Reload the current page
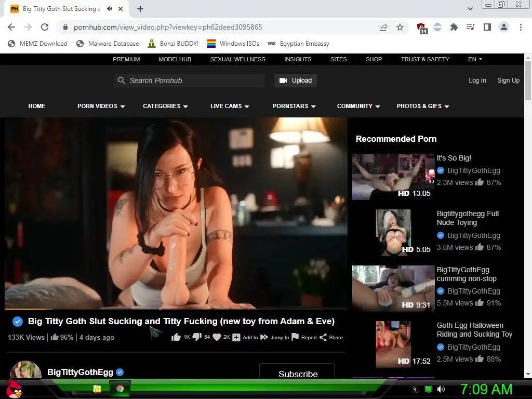This screenshot has width=532, height=399. coord(45,27)
